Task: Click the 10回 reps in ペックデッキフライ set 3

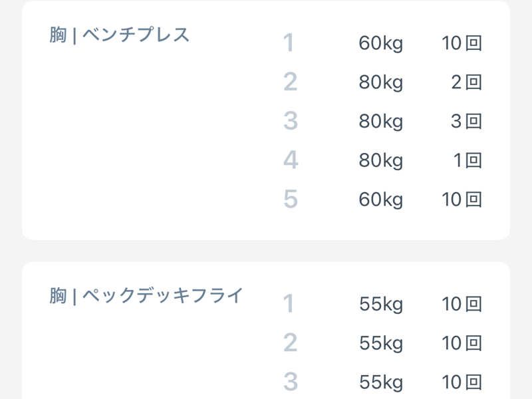Action: [x=462, y=382]
